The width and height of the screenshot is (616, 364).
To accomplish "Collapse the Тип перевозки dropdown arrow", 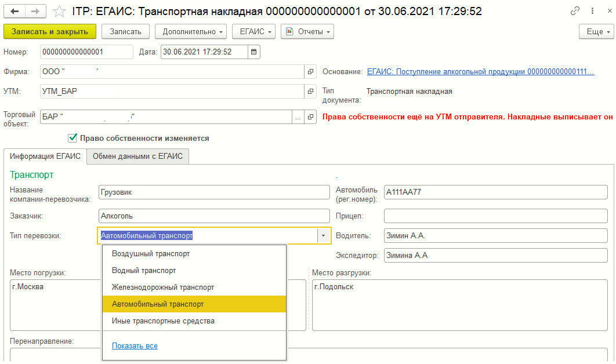I will click(323, 236).
